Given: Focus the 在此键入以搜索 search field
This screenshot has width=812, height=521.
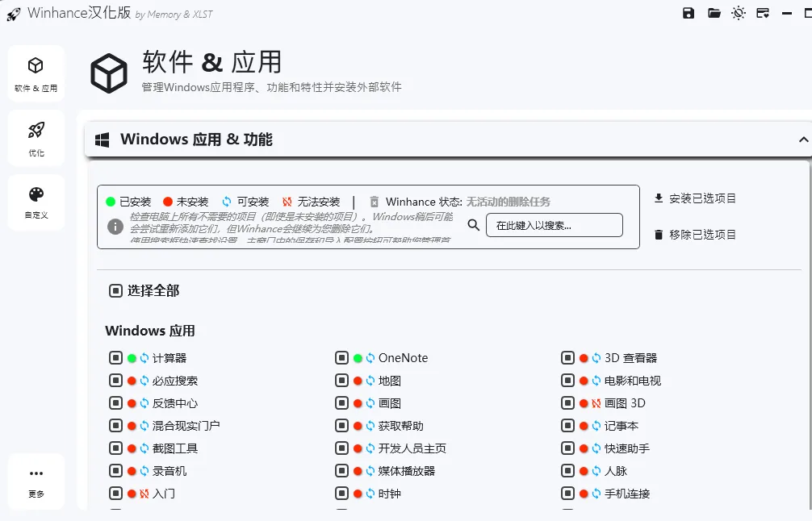Looking at the screenshot, I should tap(554, 225).
